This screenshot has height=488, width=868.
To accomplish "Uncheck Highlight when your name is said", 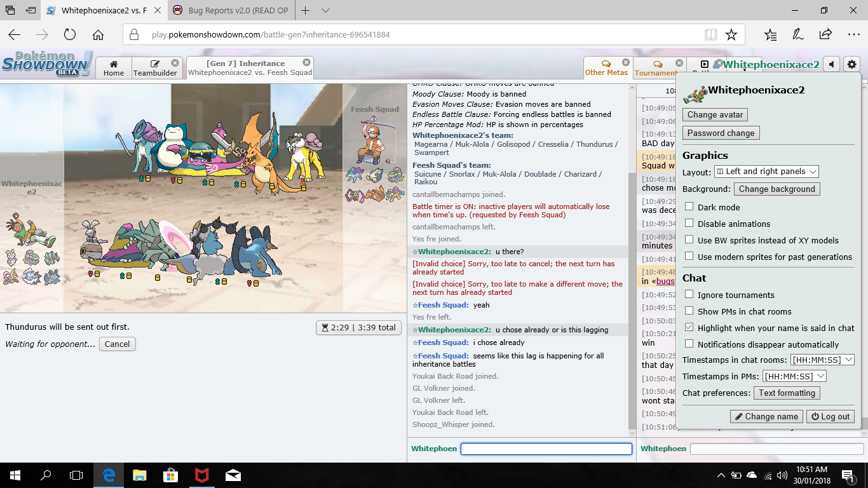I will [689, 327].
